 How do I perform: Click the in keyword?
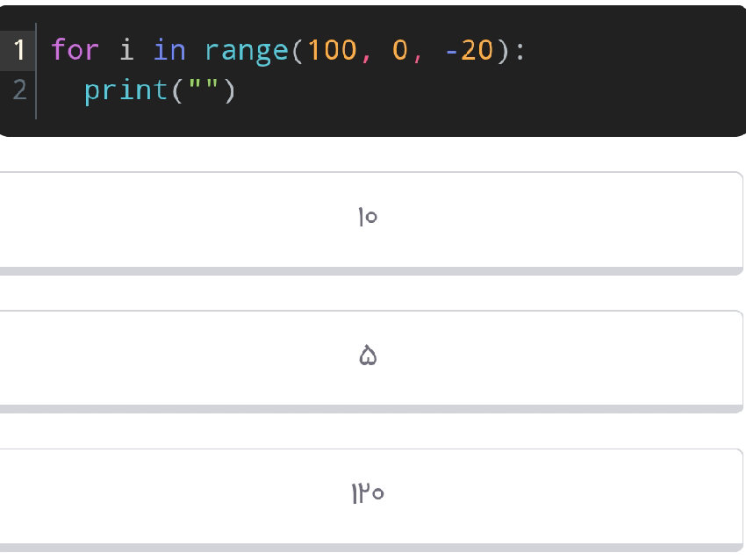(168, 50)
